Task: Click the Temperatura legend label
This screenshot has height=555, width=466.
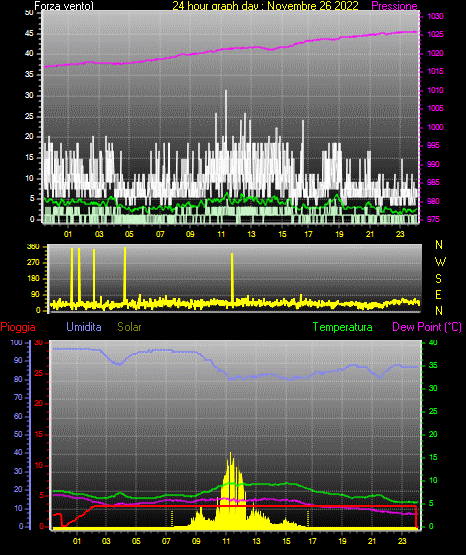Action: point(343,327)
